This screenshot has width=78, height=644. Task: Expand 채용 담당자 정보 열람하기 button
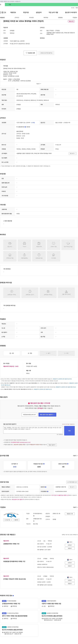(47, 415)
